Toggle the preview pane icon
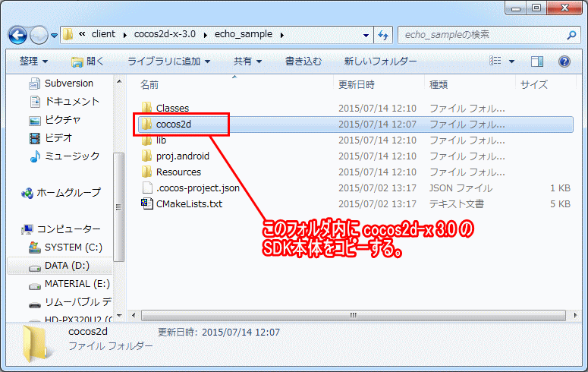The height and width of the screenshot is (372, 588). coord(537,61)
